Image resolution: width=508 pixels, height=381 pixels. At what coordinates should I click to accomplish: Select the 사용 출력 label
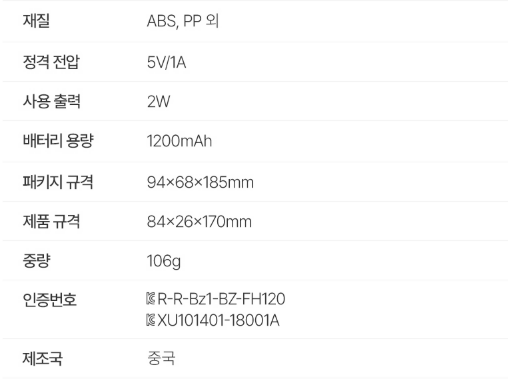52,101
